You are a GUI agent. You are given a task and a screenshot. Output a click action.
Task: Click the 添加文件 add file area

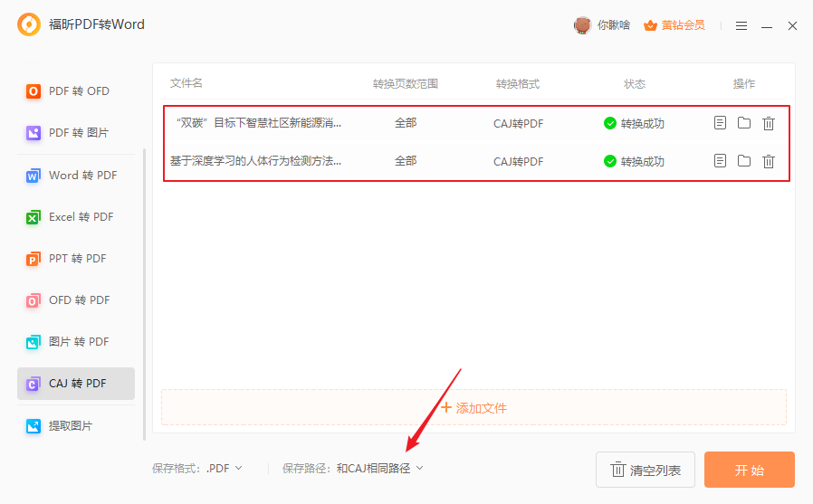click(473, 408)
